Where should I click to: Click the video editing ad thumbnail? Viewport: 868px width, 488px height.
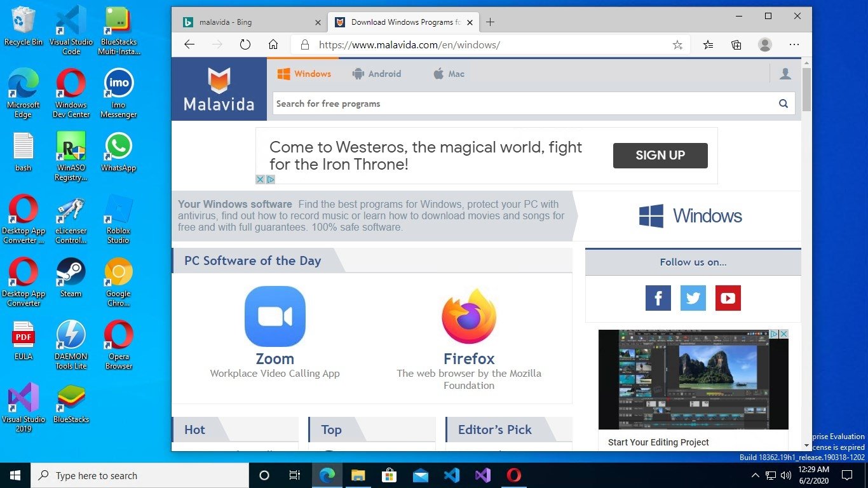tap(693, 379)
